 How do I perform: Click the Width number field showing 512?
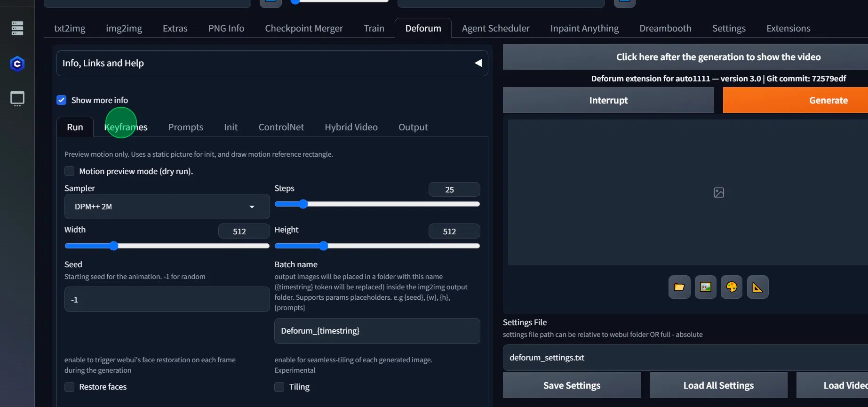click(x=244, y=231)
